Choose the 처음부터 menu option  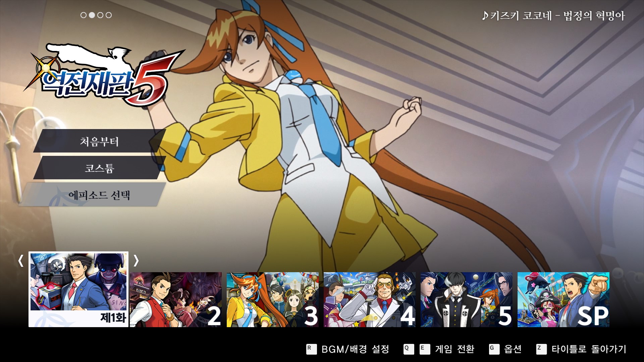tap(99, 141)
